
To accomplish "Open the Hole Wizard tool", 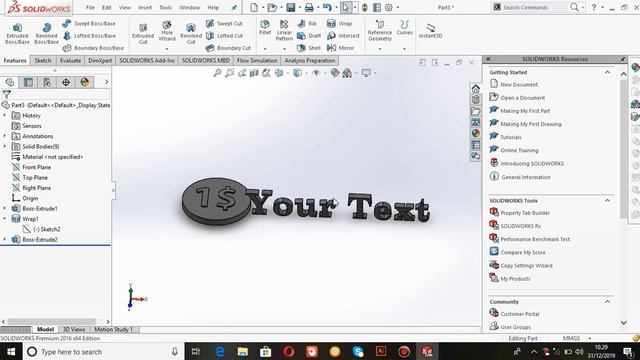I will tap(167, 31).
